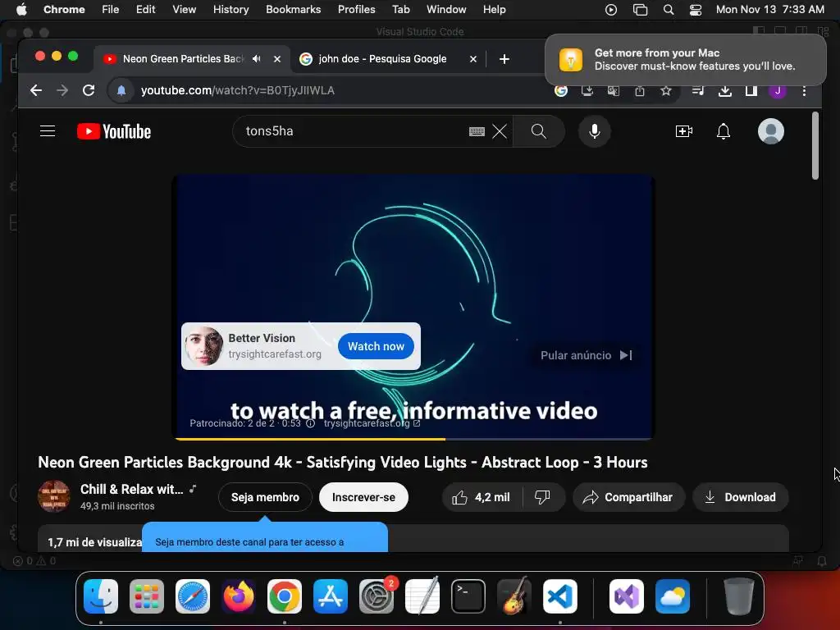Screen dimensions: 840x630
Task: Focus the YouTube search field
Action: point(354,131)
